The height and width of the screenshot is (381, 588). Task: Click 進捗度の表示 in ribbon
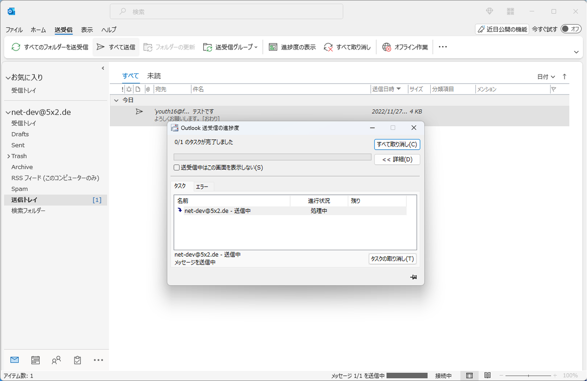[292, 47]
